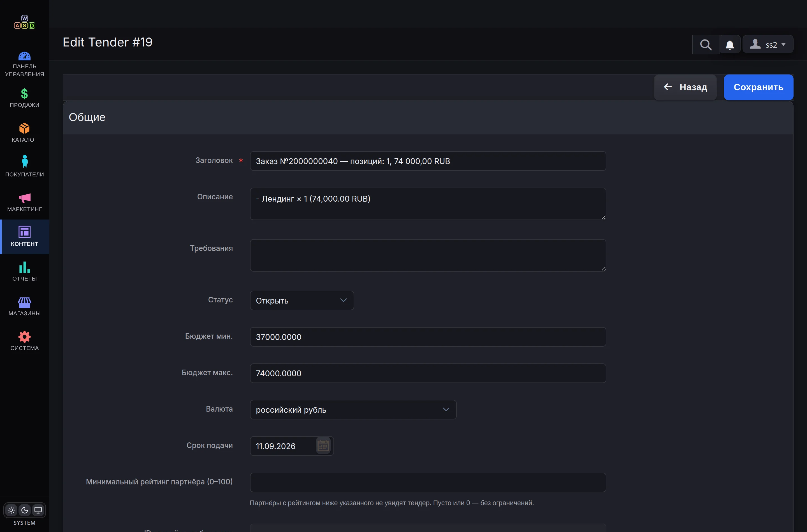Open the Отчеты bar chart icon
Screen dimensions: 807x532
(x=24, y=267)
